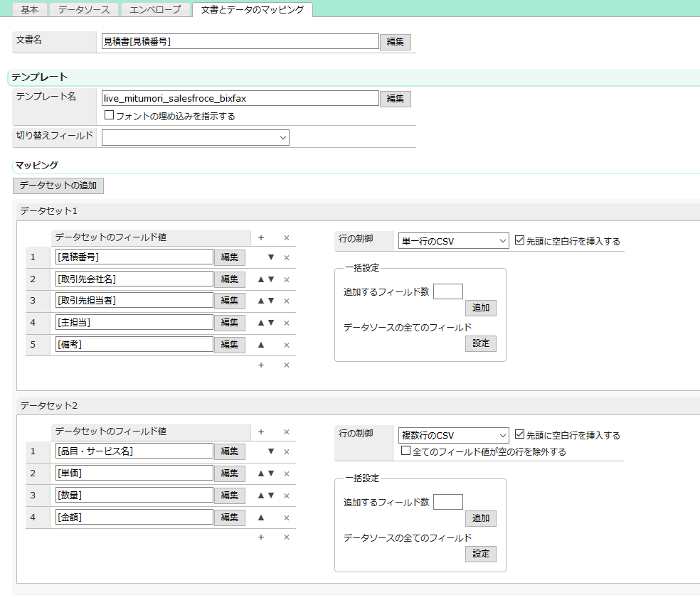This screenshot has height=600, width=700.
Task: Expand 複数行のCSV row control dropdown
Action: pos(453,435)
